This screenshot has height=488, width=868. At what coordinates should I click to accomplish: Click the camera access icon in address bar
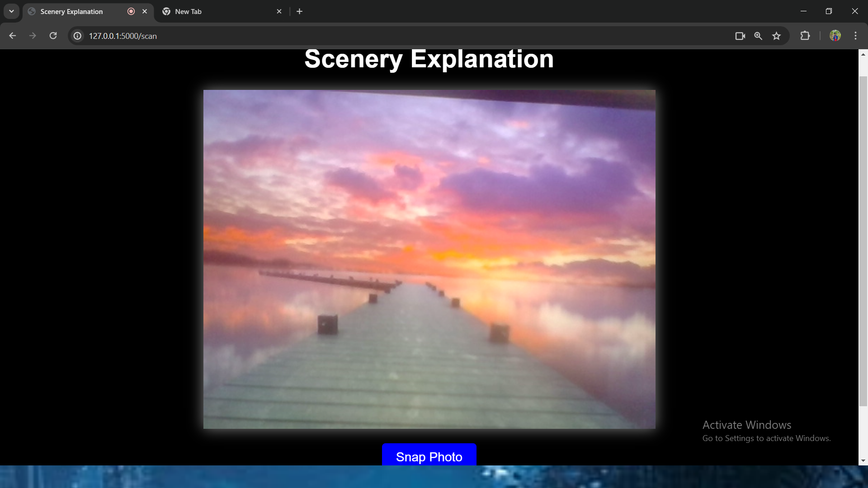[x=740, y=36]
